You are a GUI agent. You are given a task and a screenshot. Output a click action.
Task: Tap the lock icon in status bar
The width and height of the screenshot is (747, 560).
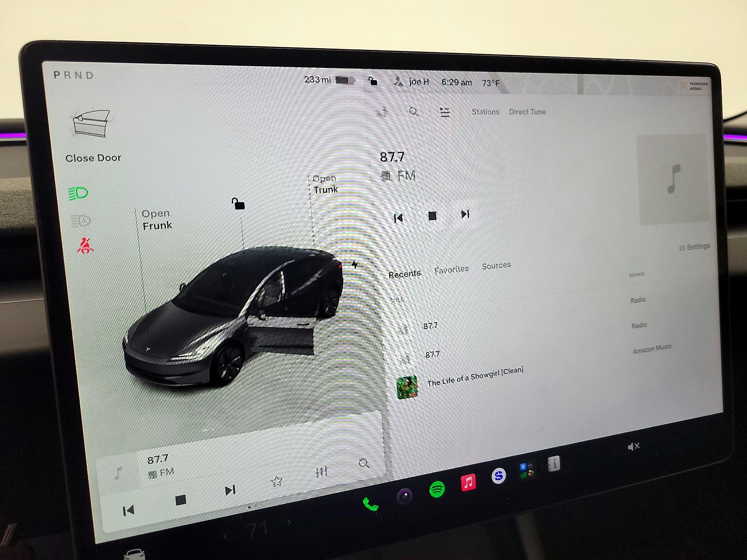point(373,81)
